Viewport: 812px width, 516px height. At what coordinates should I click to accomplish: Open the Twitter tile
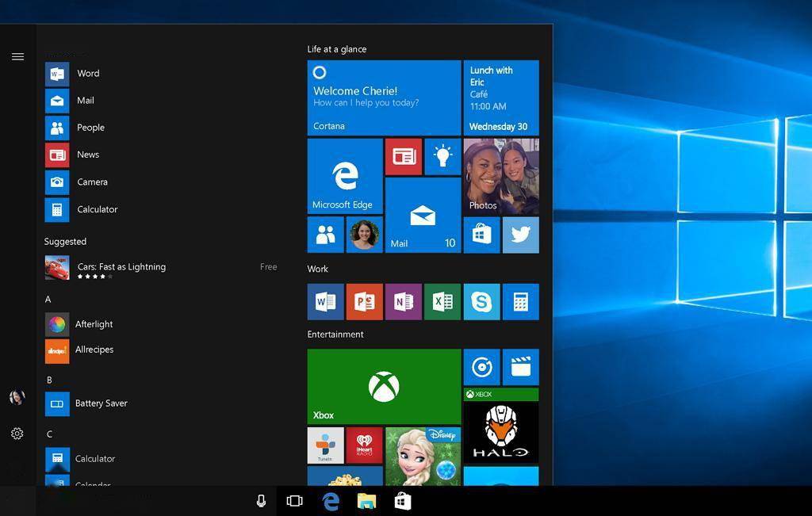[520, 234]
